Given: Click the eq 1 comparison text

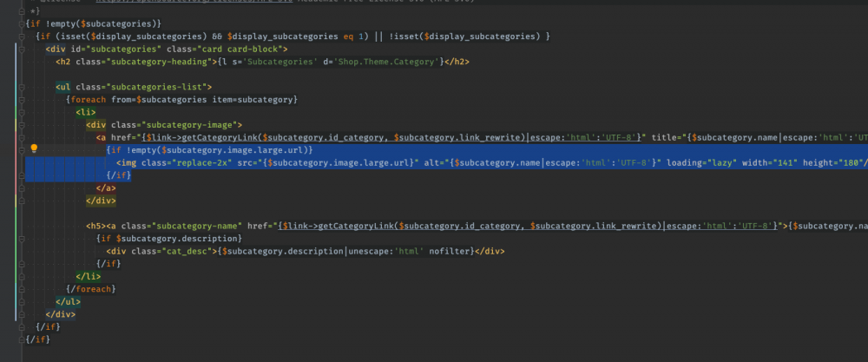Looking at the screenshot, I should [352, 36].
